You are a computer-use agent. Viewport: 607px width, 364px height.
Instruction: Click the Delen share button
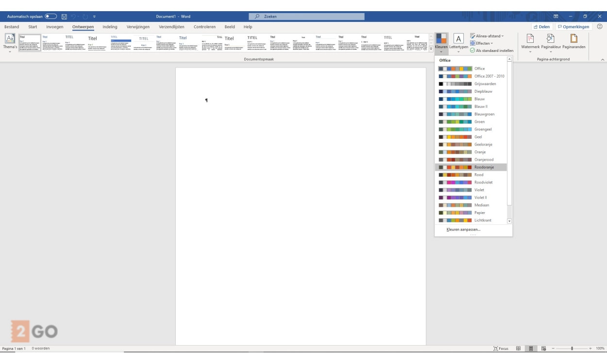tap(542, 27)
